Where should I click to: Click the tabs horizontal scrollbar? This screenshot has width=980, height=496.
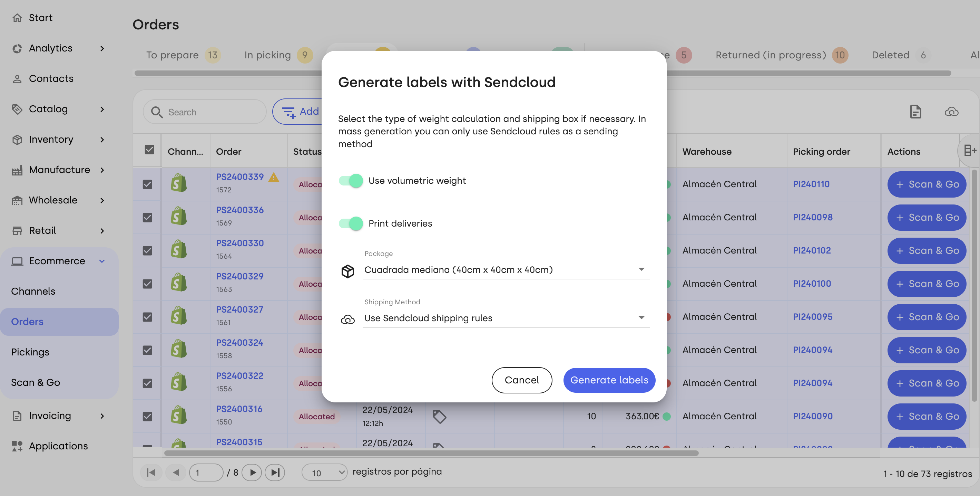pos(542,73)
